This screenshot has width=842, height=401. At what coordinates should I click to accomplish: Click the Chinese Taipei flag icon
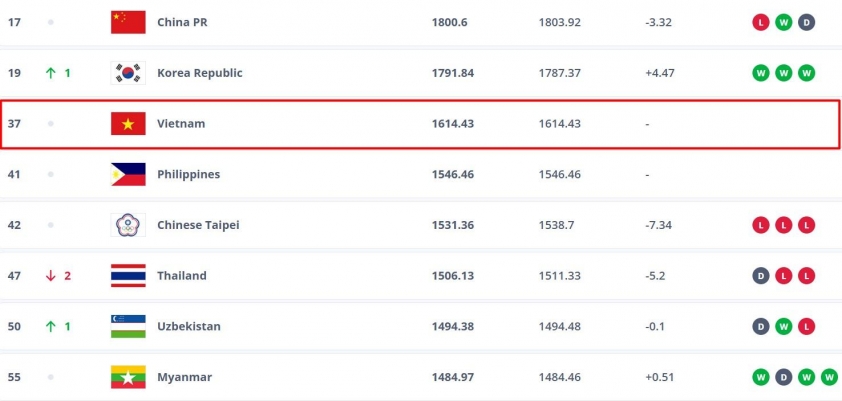pos(128,225)
